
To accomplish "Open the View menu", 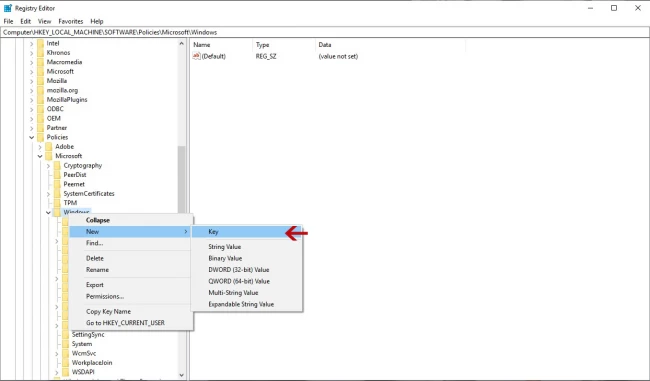I will click(44, 21).
